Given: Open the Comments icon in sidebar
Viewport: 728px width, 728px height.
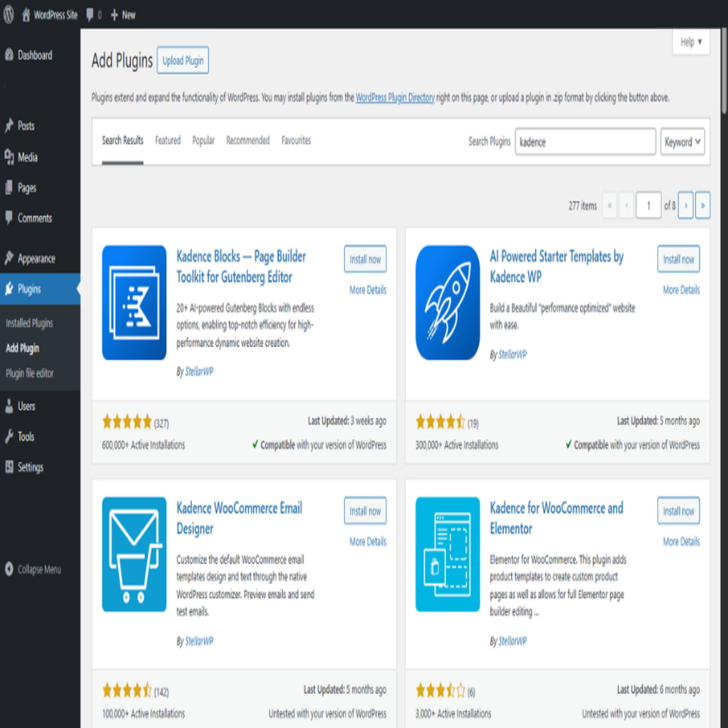Looking at the screenshot, I should [9, 218].
